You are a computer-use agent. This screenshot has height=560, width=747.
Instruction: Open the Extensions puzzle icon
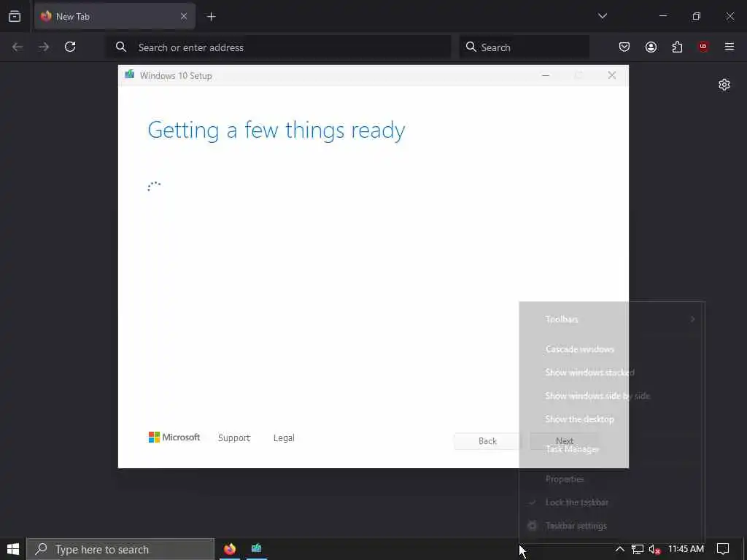pos(677,47)
